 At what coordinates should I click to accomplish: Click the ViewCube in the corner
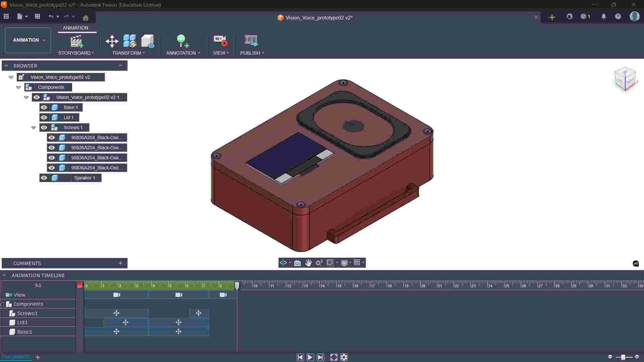click(x=625, y=79)
